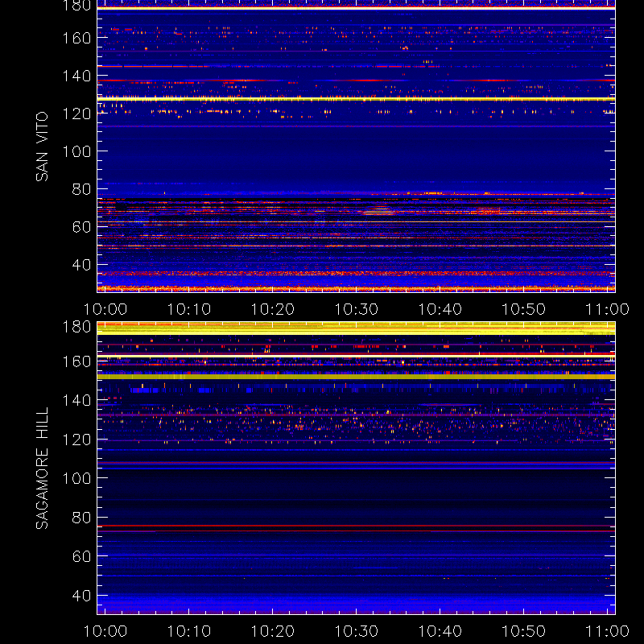Click the 100 frequency label on San Vito axis
644x644 pixels.
(76, 151)
